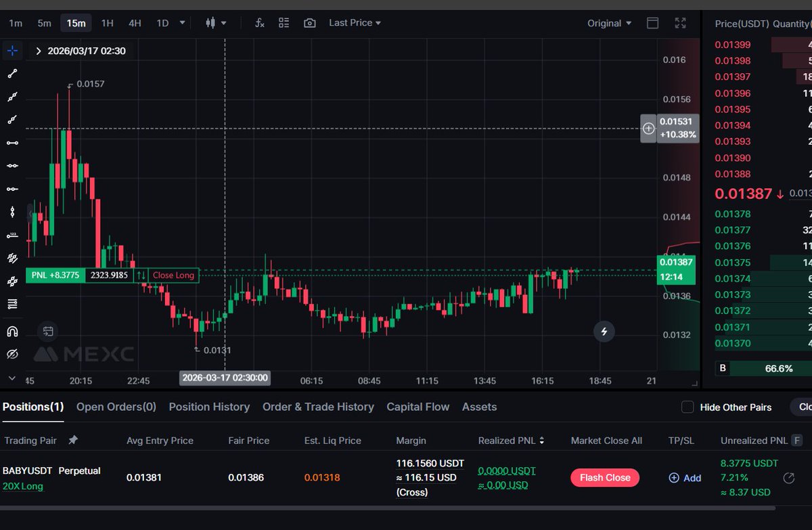Add TP/SL for BABYUSDT position

point(685,478)
